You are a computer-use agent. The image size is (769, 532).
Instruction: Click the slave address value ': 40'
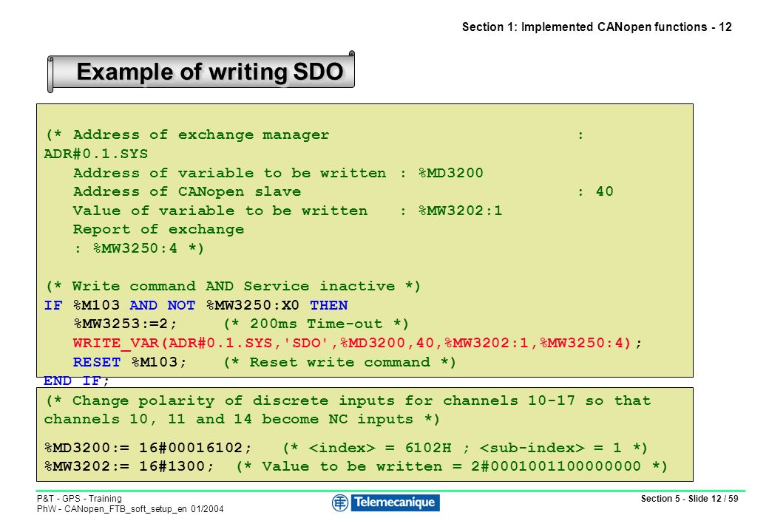point(595,191)
